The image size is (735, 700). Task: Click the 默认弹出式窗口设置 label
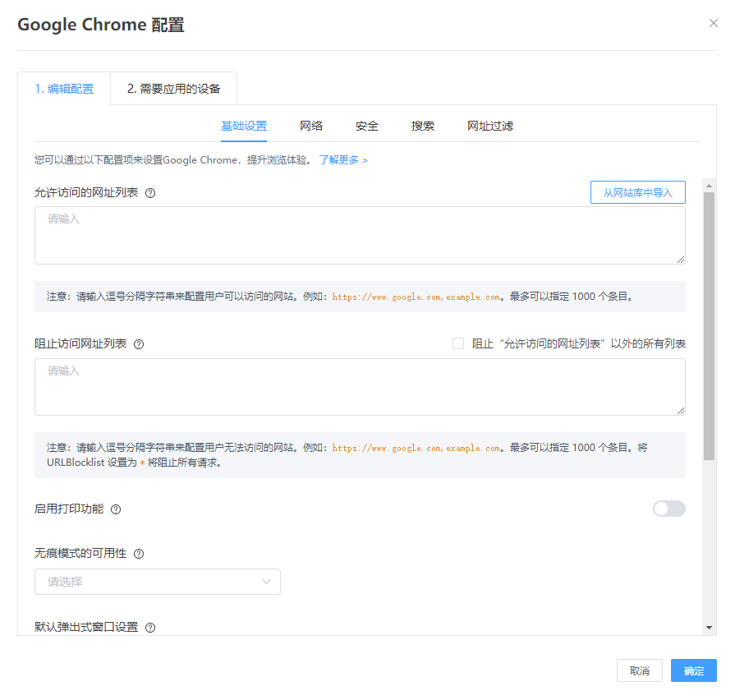click(86, 627)
